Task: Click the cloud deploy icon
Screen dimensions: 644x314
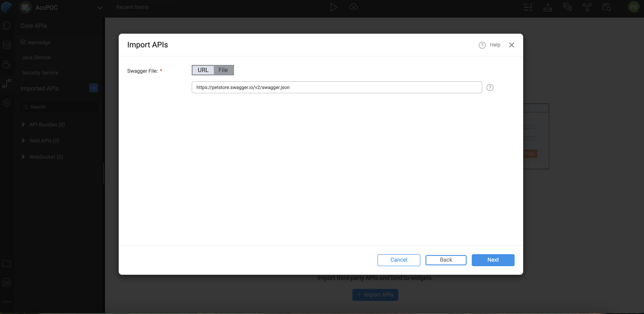Action: [x=353, y=7]
